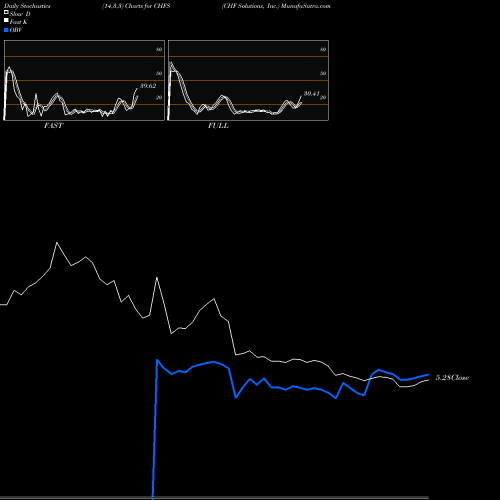Click the 50 axis label in FULL chart
Viewport: 500px width, 500px height.
[323, 73]
